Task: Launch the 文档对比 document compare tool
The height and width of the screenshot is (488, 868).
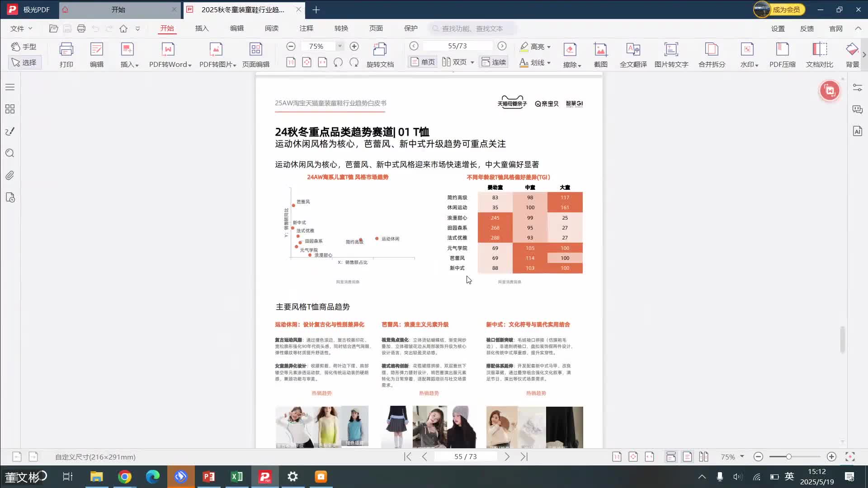Action: click(x=820, y=53)
